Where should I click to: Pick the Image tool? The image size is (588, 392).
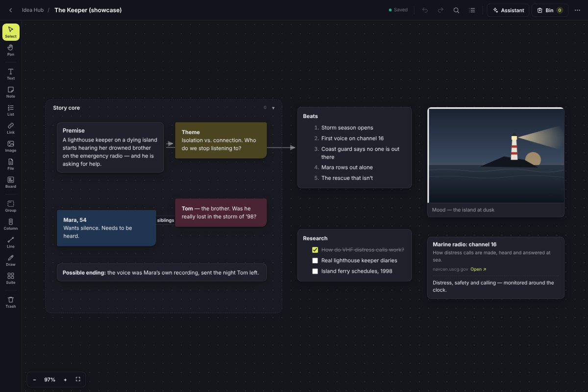pyautogui.click(x=11, y=146)
